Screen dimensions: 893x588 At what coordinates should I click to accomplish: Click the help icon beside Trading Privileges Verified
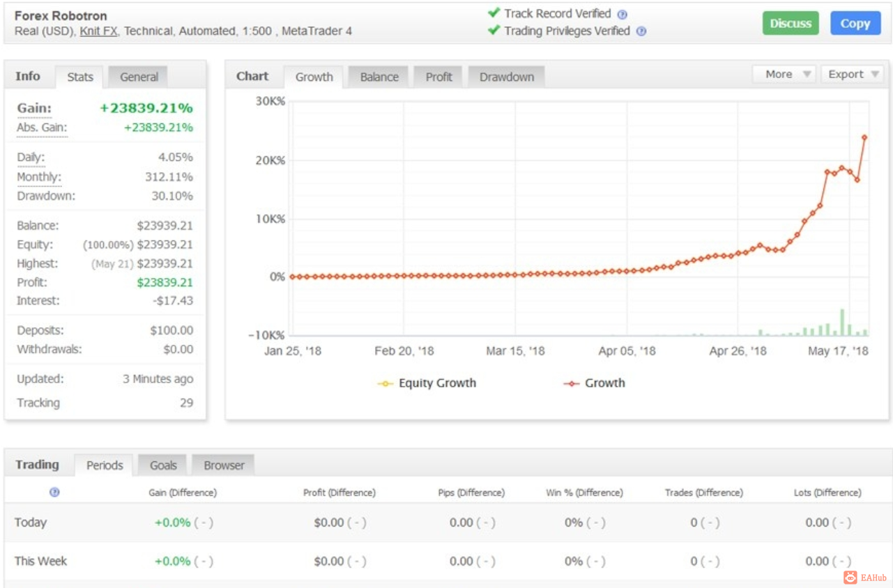(641, 31)
